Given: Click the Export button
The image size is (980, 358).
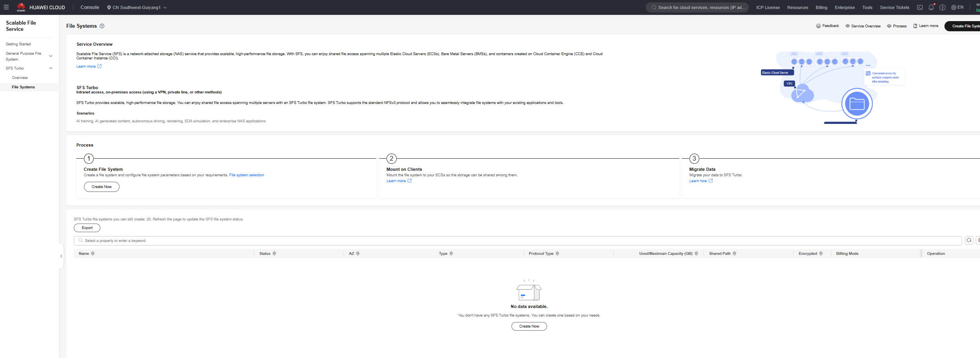Looking at the screenshot, I should click(87, 228).
